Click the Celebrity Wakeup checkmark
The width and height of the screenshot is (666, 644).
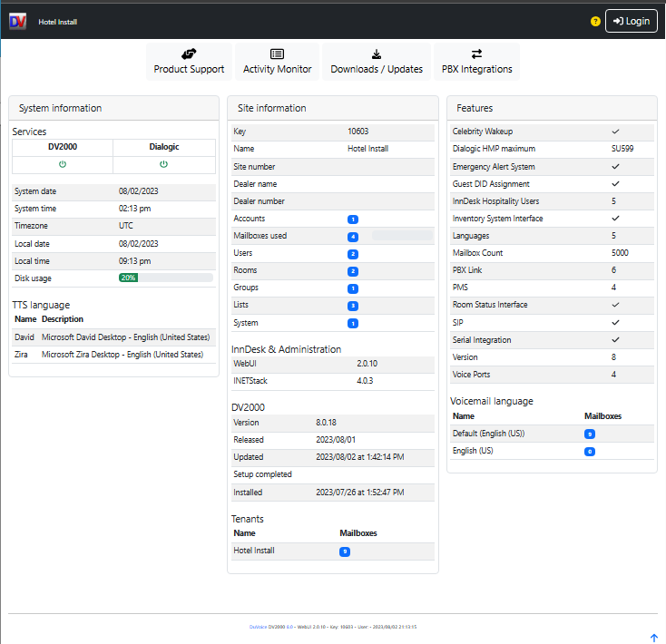pos(615,132)
